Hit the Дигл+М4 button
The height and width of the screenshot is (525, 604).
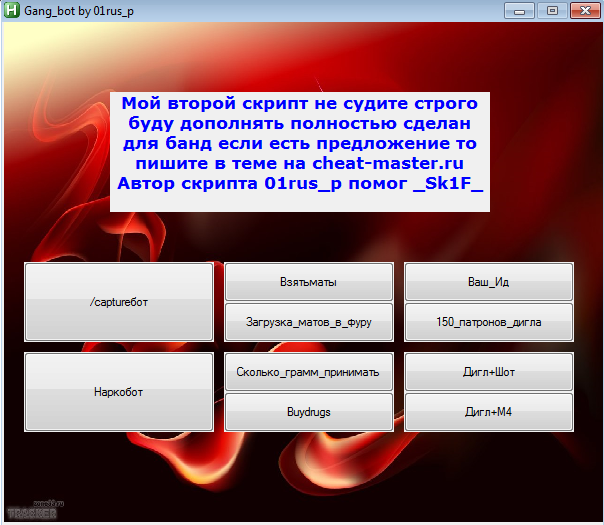coord(488,412)
